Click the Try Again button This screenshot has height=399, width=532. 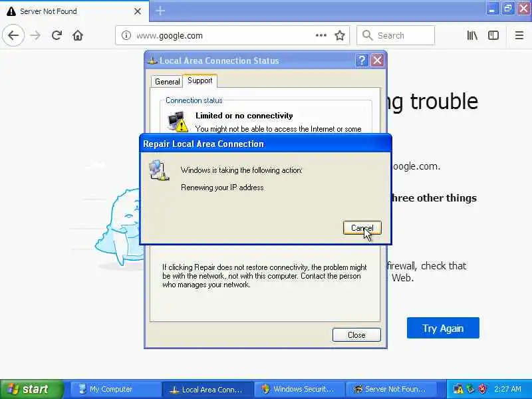[443, 328]
